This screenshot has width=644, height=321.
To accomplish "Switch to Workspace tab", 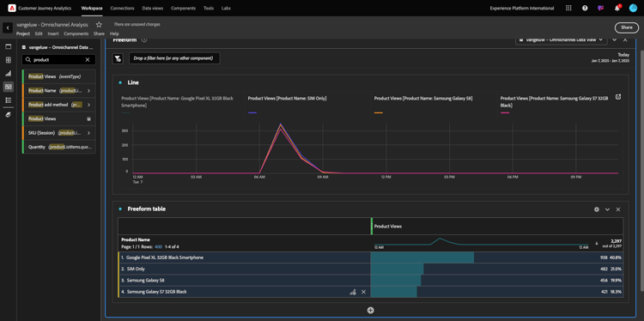I will (92, 9).
